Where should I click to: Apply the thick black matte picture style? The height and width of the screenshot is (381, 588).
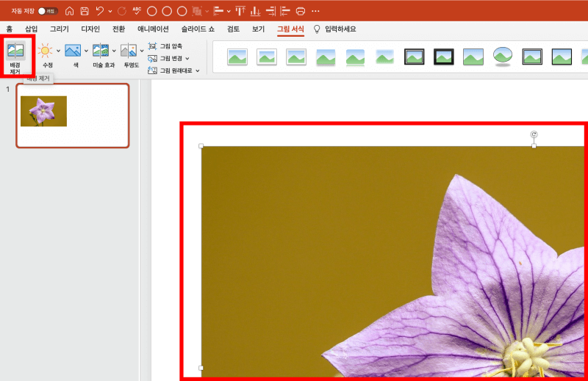(x=444, y=57)
